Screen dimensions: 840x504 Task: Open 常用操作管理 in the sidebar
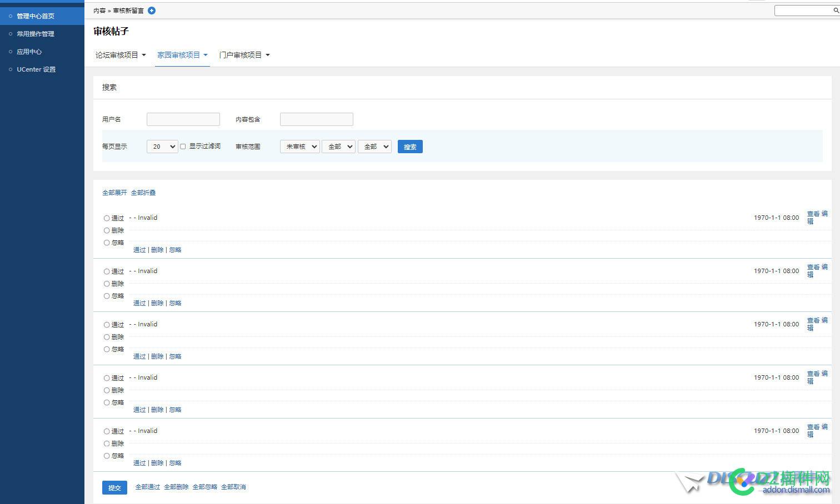click(36, 34)
